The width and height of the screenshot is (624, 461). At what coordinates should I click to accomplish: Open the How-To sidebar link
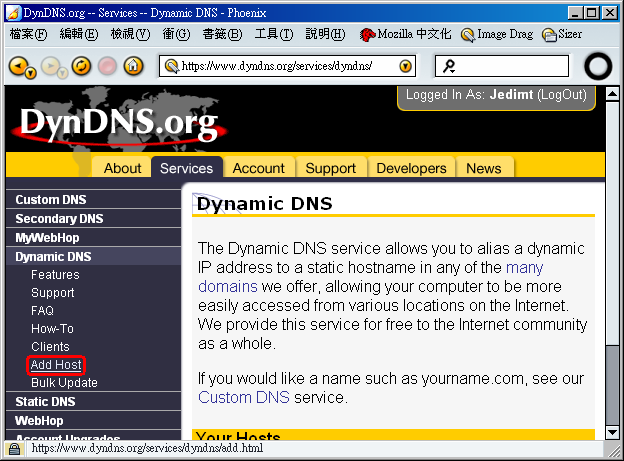click(x=52, y=328)
